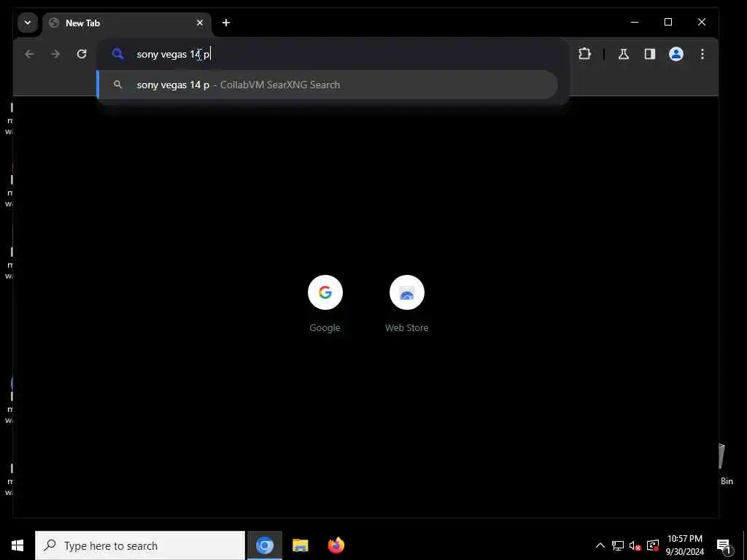Toggle the side panel
747x560 pixels.
[650, 54]
